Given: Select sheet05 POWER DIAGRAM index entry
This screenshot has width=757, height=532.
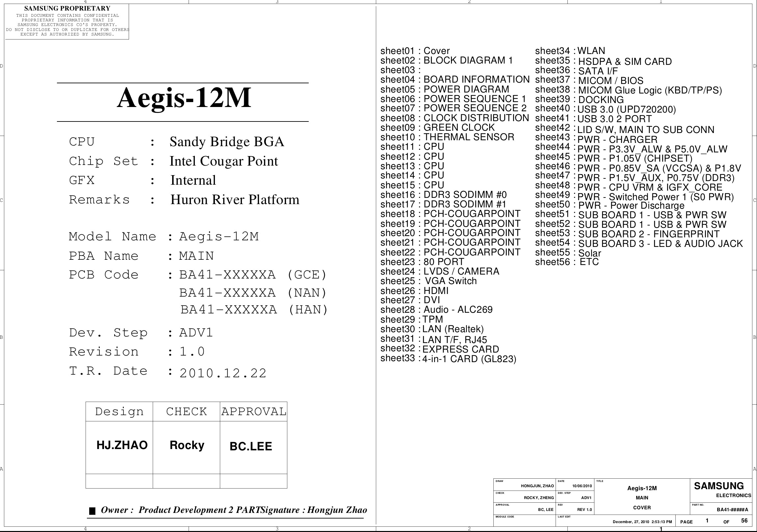Looking at the screenshot, I should coord(444,90).
